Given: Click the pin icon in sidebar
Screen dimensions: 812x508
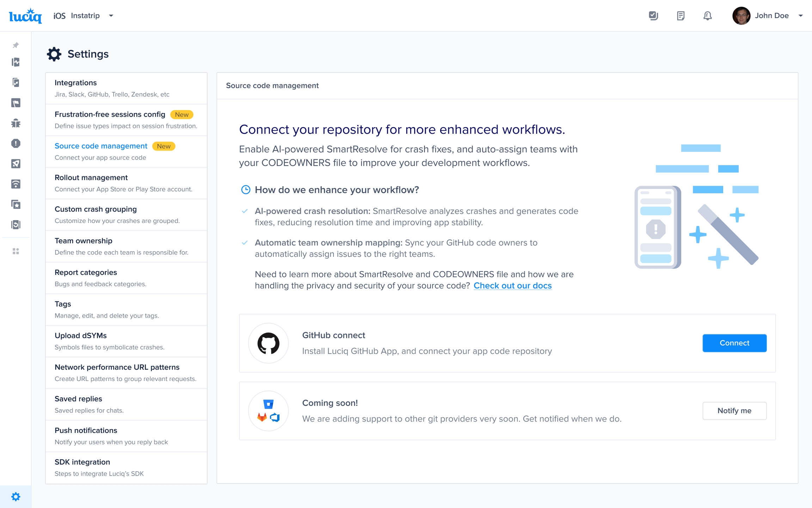Looking at the screenshot, I should [16, 45].
